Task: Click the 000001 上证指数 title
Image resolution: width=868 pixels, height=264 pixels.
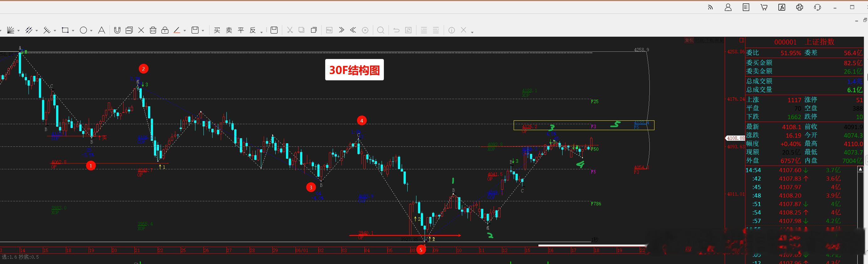Action: tap(804, 42)
